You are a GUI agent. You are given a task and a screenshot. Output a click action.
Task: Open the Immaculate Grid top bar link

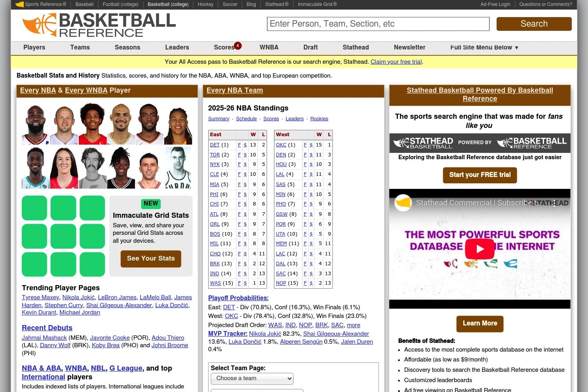(x=317, y=4)
